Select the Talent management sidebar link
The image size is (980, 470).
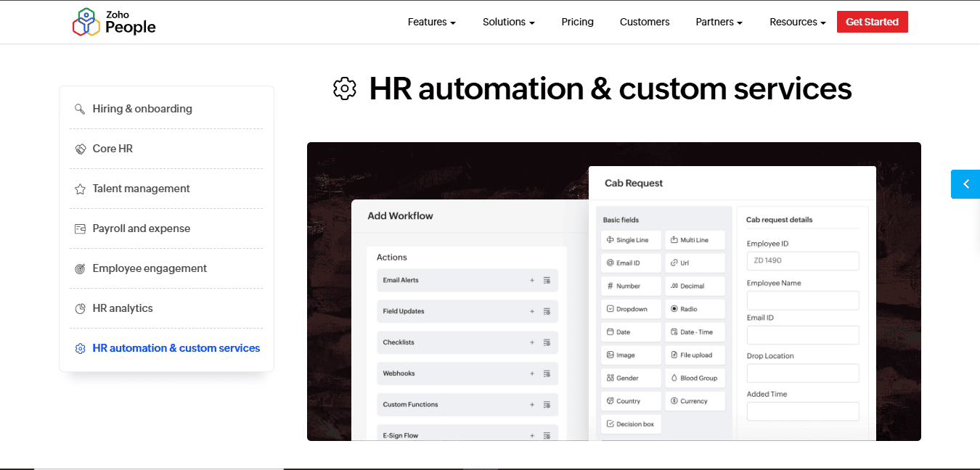coord(141,189)
